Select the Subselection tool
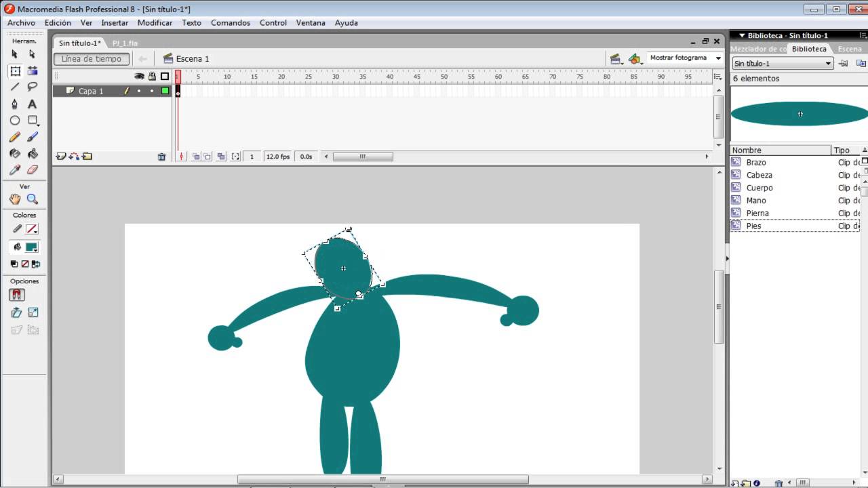This screenshot has height=488, width=868. [32, 54]
